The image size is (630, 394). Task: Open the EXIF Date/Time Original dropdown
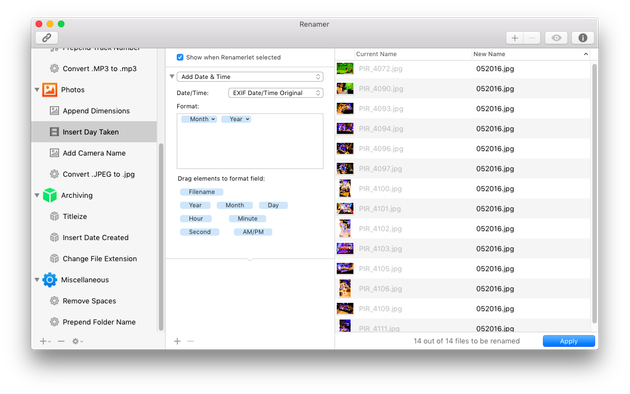pyautogui.click(x=276, y=93)
